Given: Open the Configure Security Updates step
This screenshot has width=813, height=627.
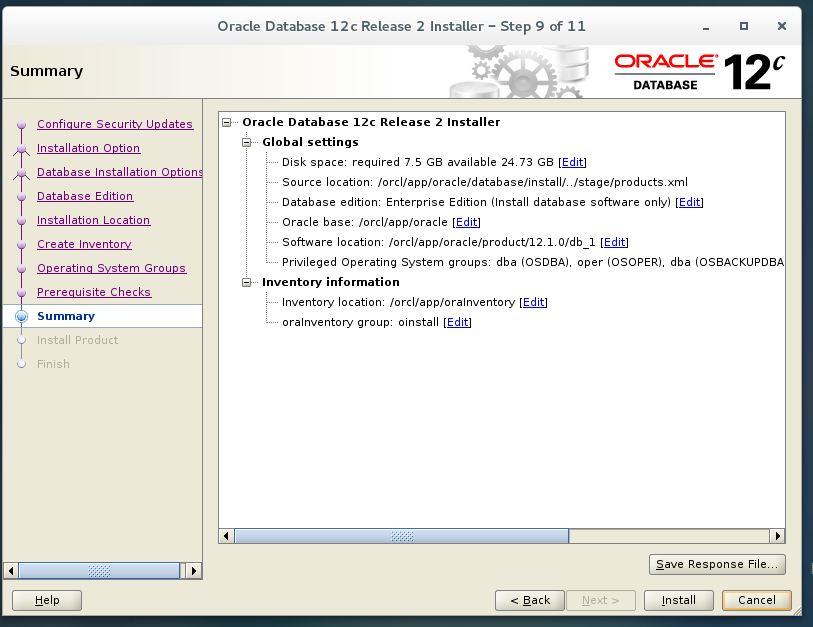Looking at the screenshot, I should (x=115, y=124).
